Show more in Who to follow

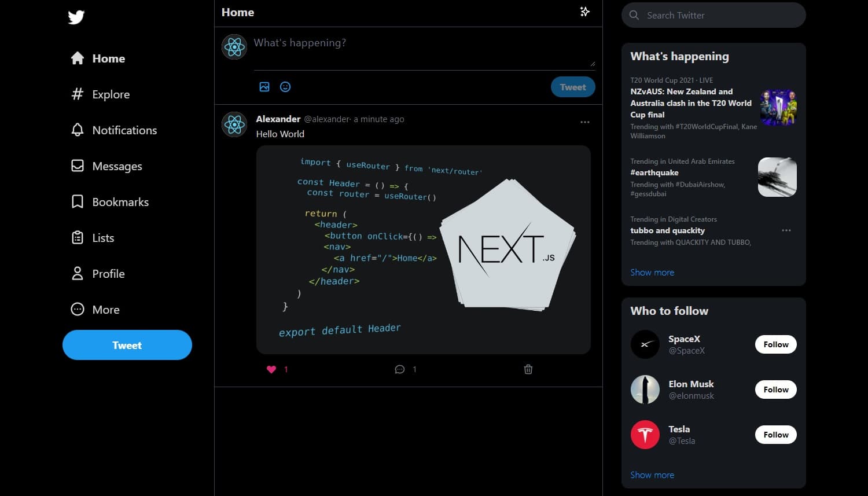pos(652,475)
